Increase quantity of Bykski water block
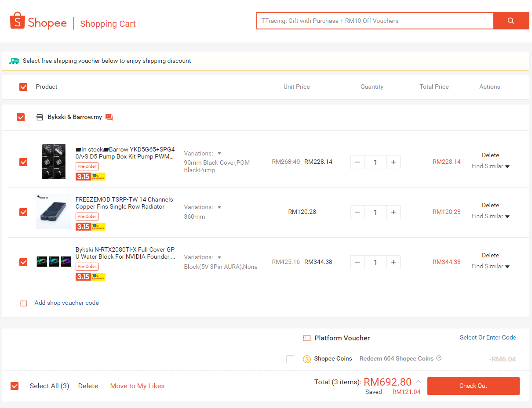 (393, 262)
